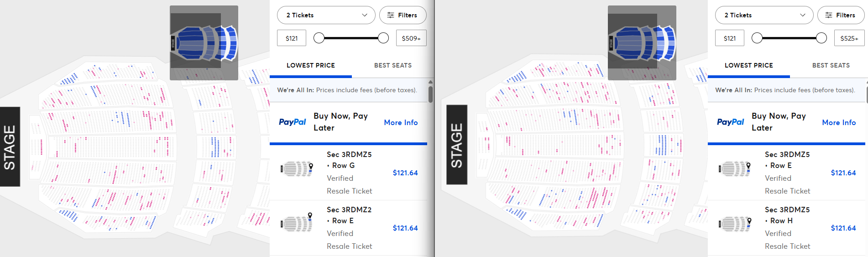Expand the right 2 Tickets quantity dropdown
Image resolution: width=868 pixels, height=257 pixels.
click(764, 15)
